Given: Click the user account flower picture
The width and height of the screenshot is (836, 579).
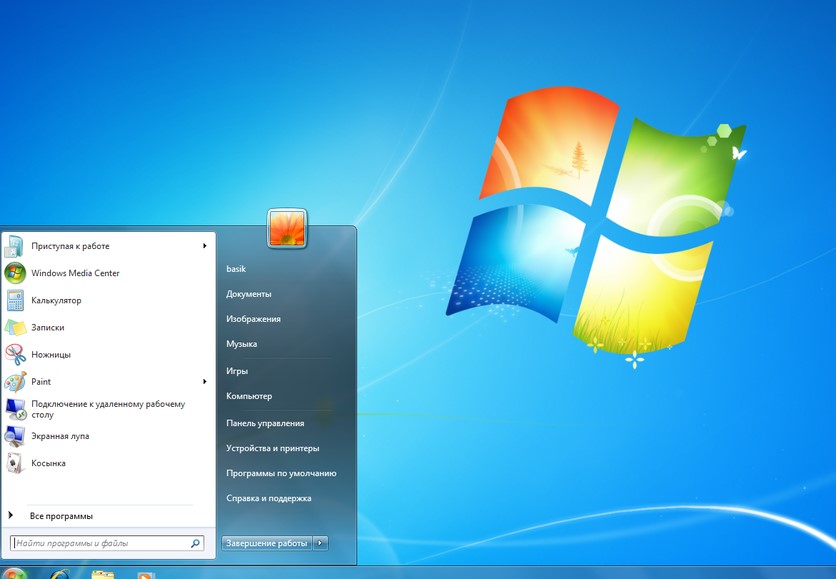Looking at the screenshot, I should click(287, 228).
